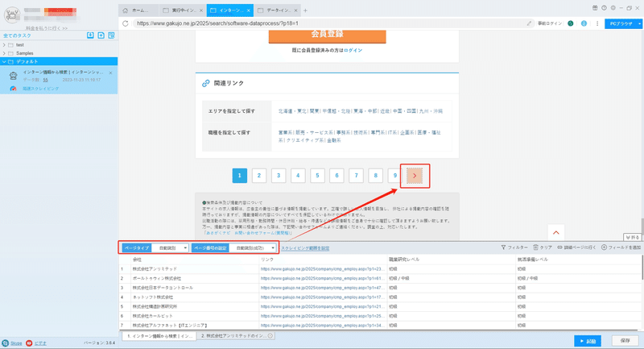644x349 pixels.
Task: Remove the sidebar task with its x icon
Action: [110, 73]
